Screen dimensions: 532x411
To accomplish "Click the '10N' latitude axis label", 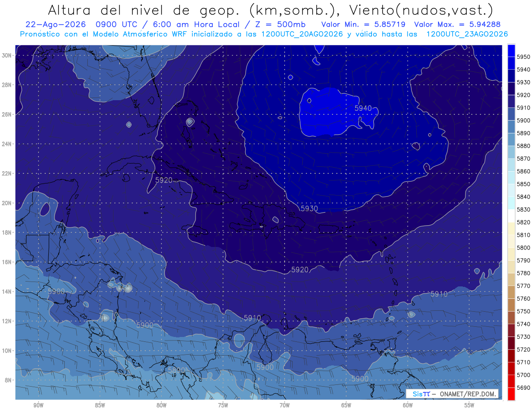I will 7,350.
